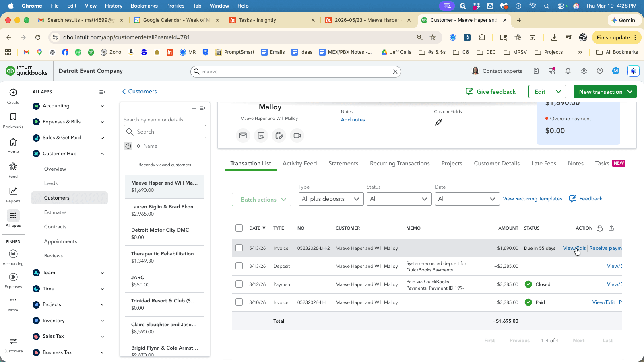Click the email envelope icon under customer name
644x362 pixels.
[243, 136]
